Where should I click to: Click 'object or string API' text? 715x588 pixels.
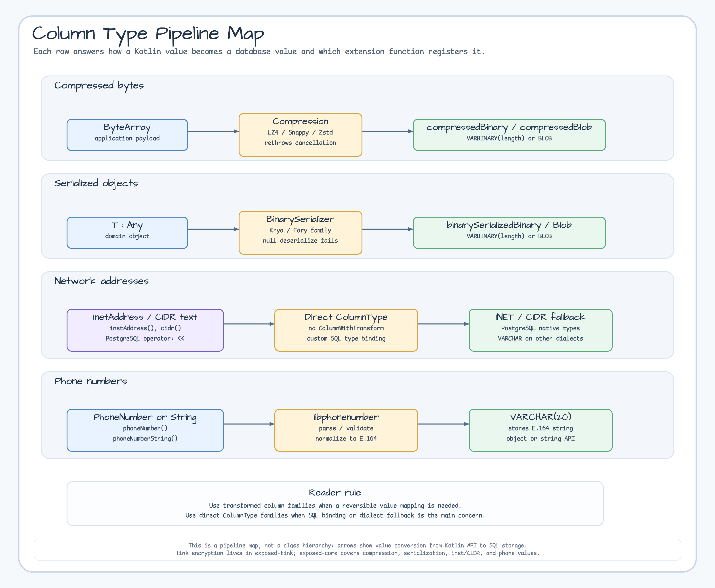pyautogui.click(x=540, y=439)
